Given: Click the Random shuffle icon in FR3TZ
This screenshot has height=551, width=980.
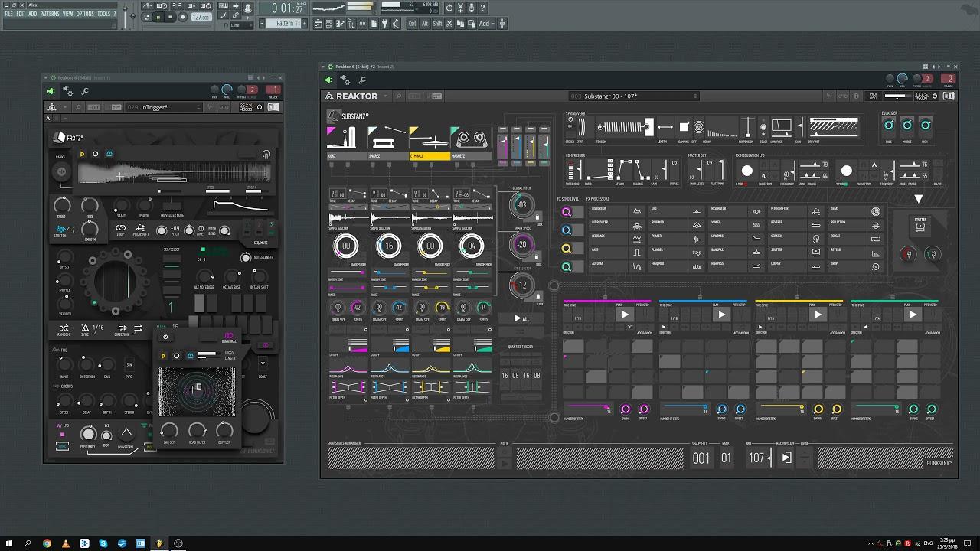Looking at the screenshot, I should 64,329.
